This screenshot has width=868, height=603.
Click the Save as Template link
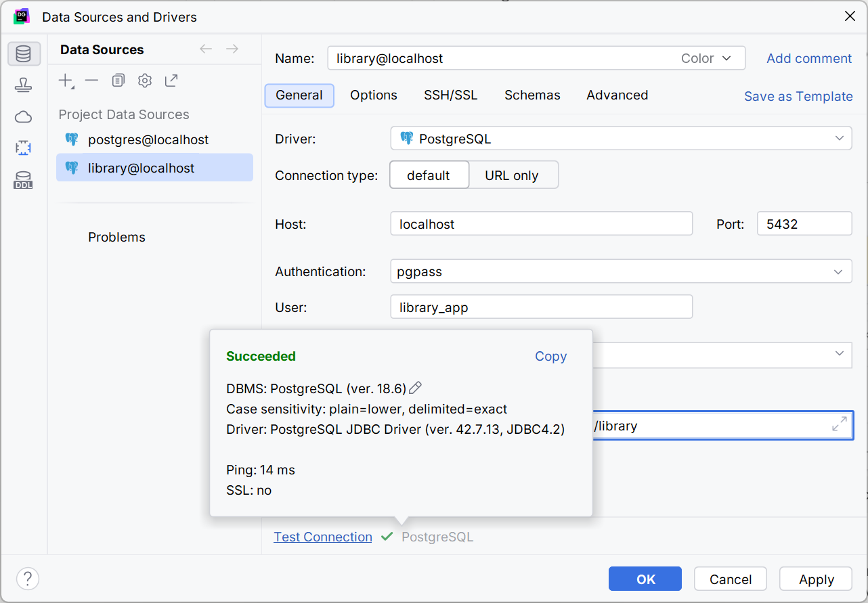(798, 96)
